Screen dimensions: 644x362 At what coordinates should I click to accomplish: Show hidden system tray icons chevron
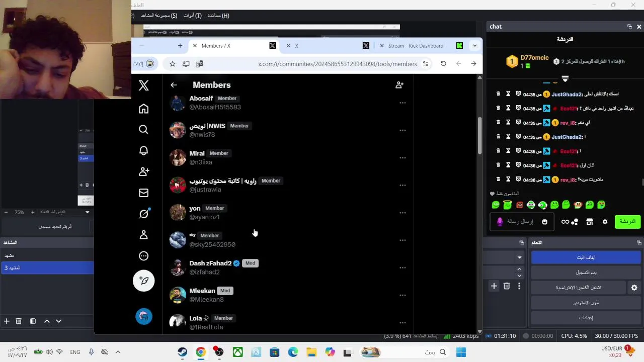pos(118,352)
